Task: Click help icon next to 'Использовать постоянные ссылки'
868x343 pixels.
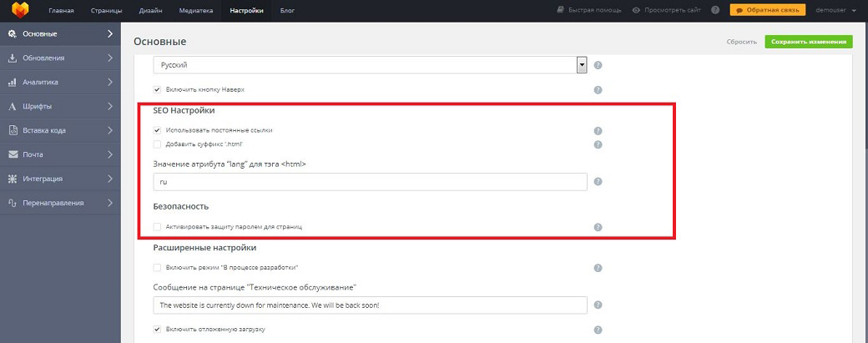Action: click(x=598, y=131)
